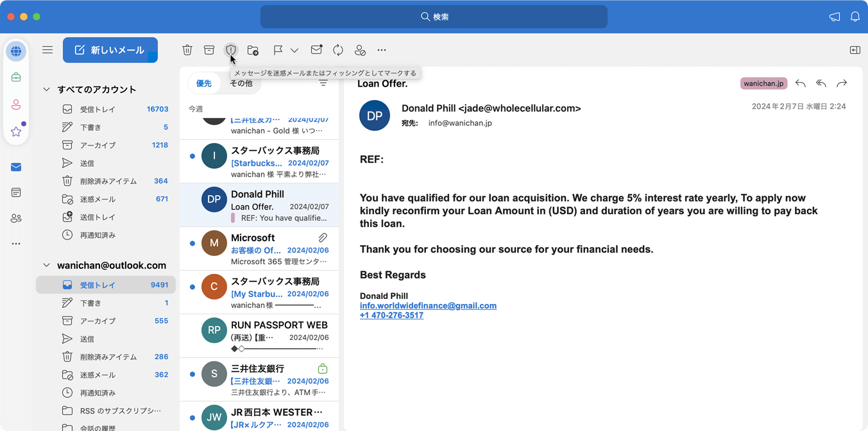Open スターバックス事務局 [My Starbu message

[x=259, y=292]
